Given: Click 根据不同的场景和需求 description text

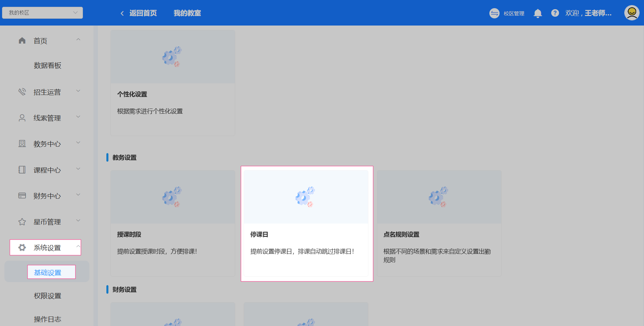Looking at the screenshot, I should pyautogui.click(x=437, y=256).
